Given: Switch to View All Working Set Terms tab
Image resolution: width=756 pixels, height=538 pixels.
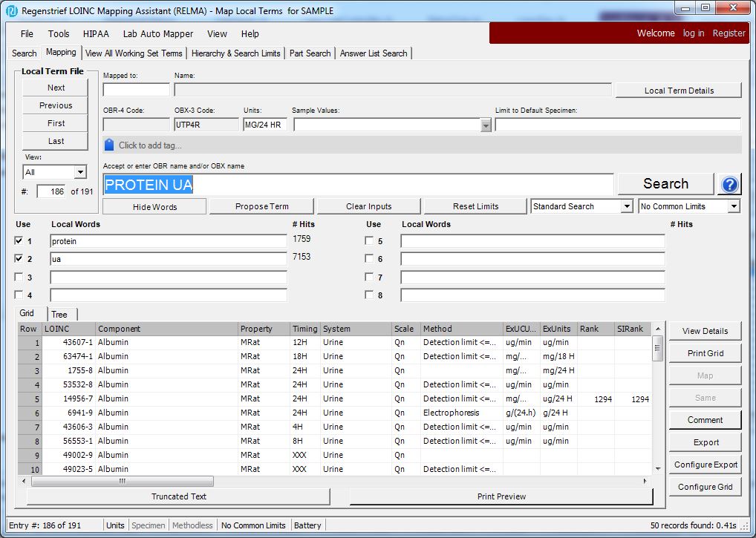Looking at the screenshot, I should tap(134, 53).
